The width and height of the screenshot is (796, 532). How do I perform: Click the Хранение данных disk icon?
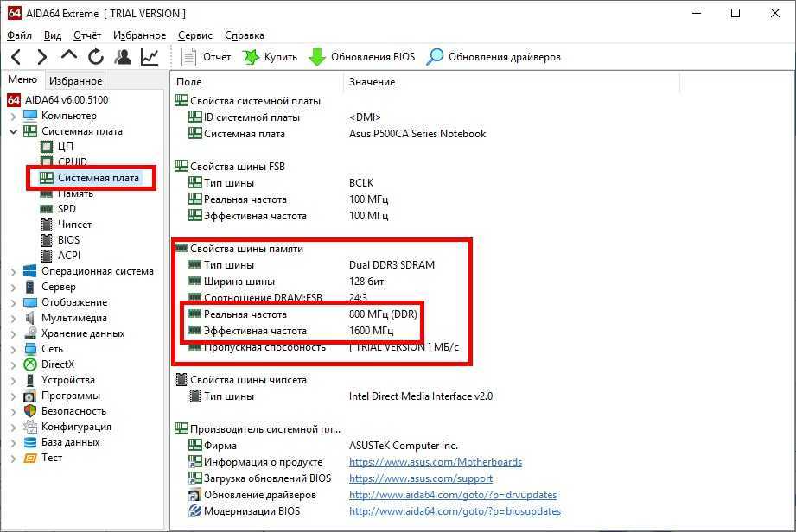(x=30, y=333)
